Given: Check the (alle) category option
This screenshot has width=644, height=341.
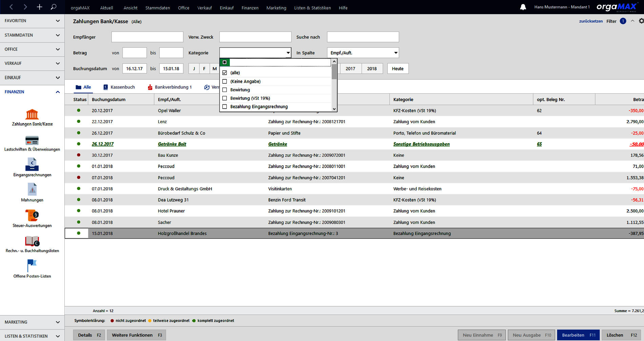Looking at the screenshot, I should point(224,73).
